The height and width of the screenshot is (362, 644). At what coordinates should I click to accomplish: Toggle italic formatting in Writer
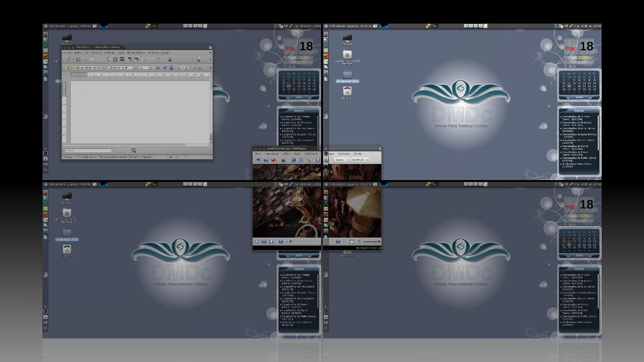coord(164,67)
